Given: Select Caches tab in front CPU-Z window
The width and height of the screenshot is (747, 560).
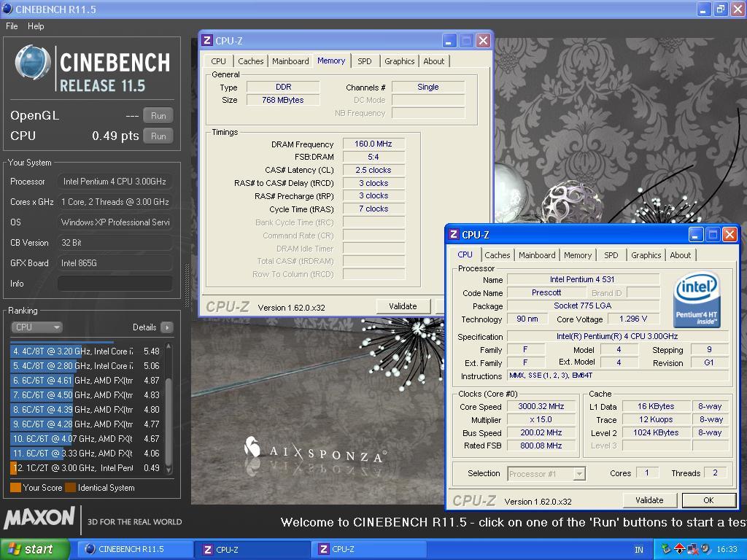Looking at the screenshot, I should (x=498, y=255).
